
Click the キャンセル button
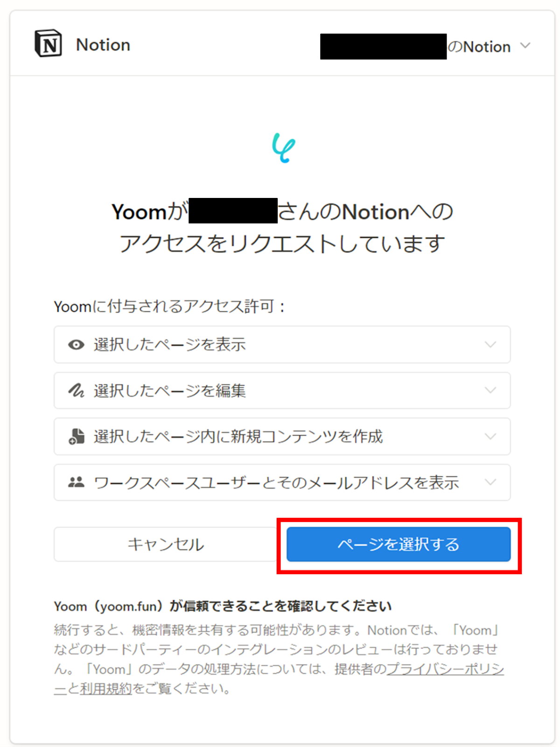pos(166,544)
